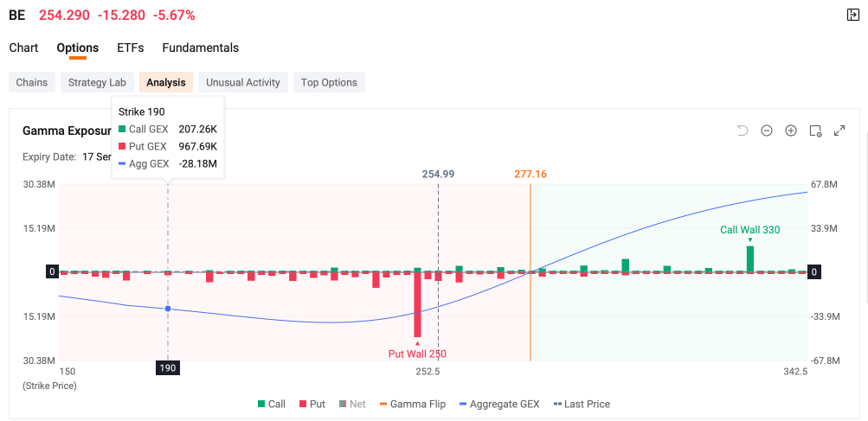Image resolution: width=868 pixels, height=421 pixels.
Task: Switch to the Fundamentals tab
Action: tap(201, 48)
